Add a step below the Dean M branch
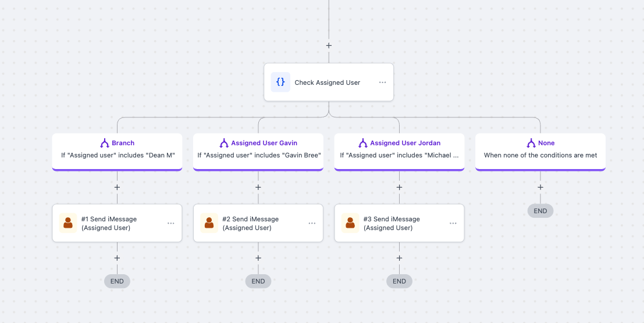Viewport: 644px width, 323px height. click(117, 188)
